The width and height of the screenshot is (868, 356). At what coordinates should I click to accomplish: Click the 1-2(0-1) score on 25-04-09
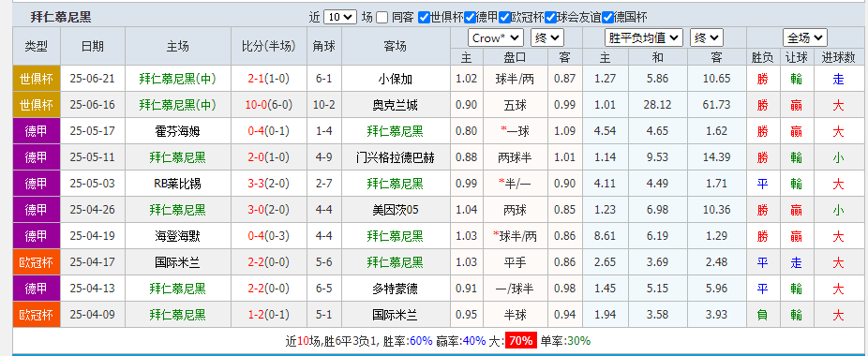(268, 315)
